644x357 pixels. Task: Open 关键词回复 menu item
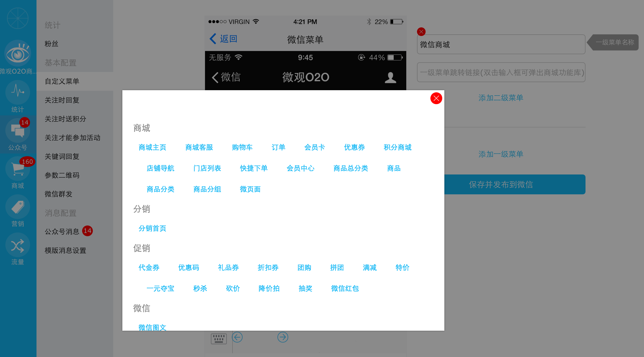62,156
